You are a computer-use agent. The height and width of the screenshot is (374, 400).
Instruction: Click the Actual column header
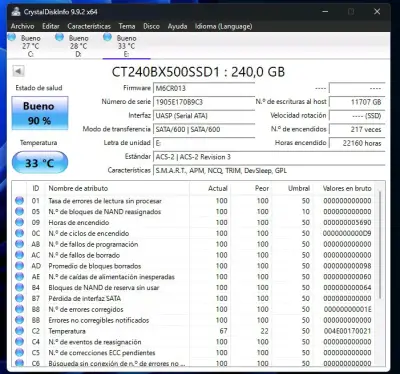(x=210, y=188)
